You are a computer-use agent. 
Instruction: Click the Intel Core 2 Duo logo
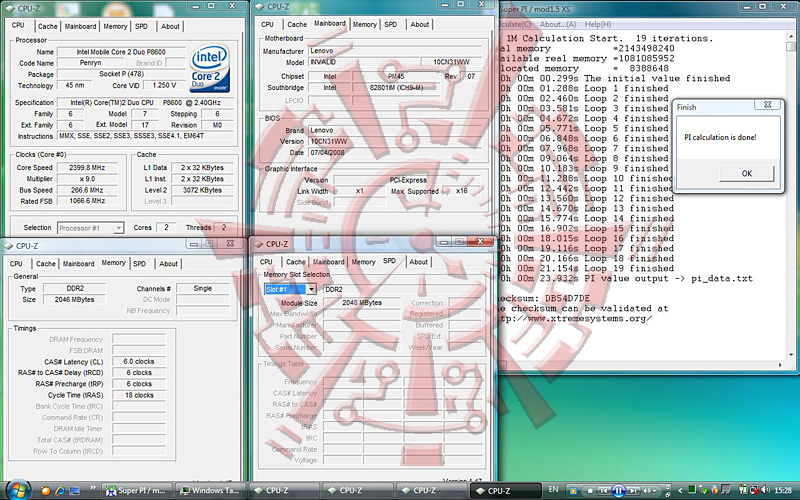pos(209,68)
